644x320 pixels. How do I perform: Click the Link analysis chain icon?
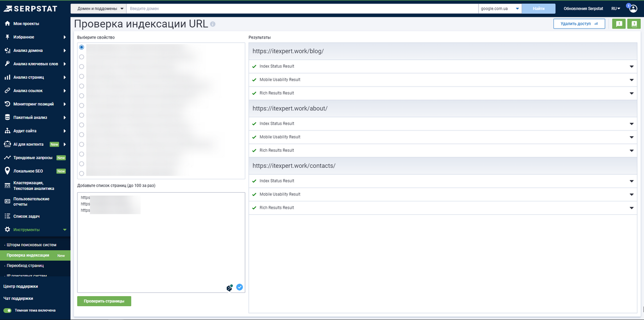(x=7, y=91)
